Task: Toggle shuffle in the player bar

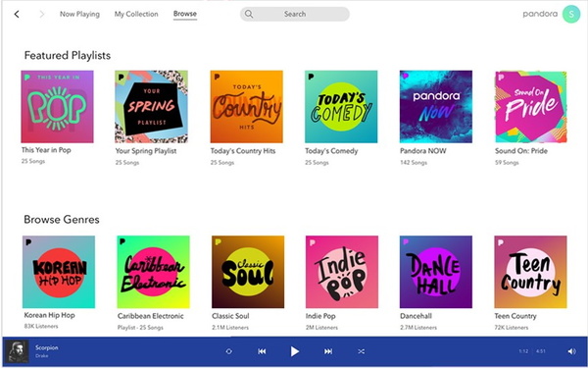Action: pos(361,351)
